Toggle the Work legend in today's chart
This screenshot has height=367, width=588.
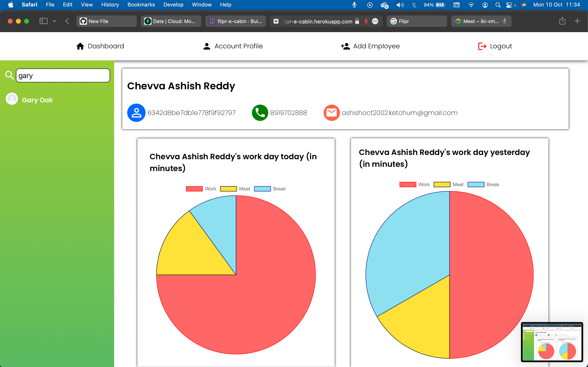[x=201, y=189]
